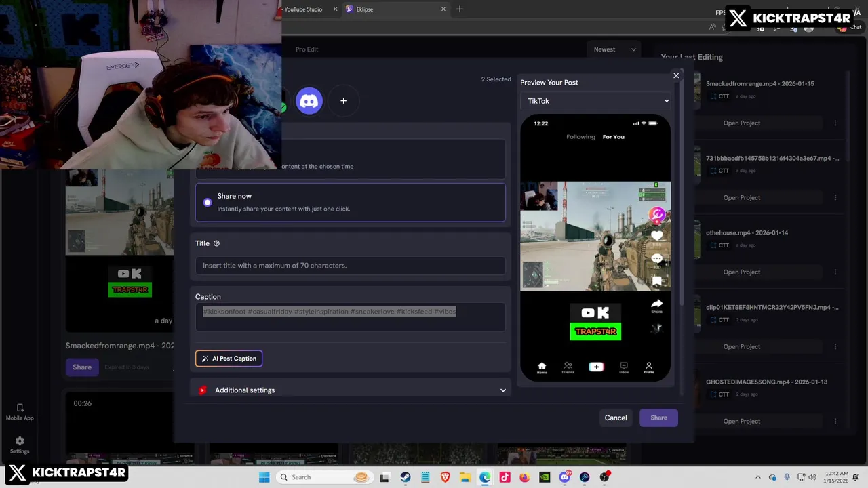Click into the Caption hashtag text box
Screen dimensions: 868x488
[350, 317]
